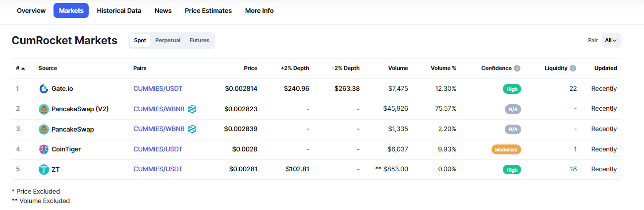Open the Pair All dropdown
Image resolution: width=644 pixels, height=210 pixels.
point(611,41)
